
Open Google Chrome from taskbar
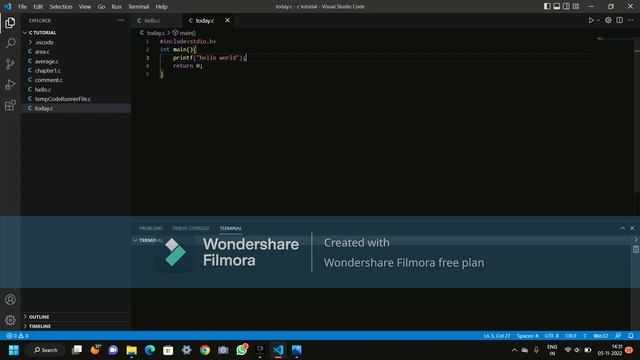coord(204,350)
